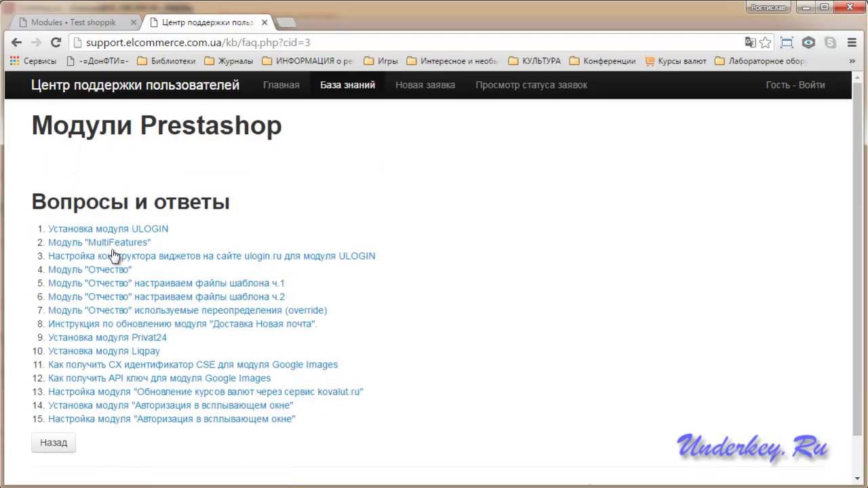Open Доставка Новая почта update instructions

[182, 324]
